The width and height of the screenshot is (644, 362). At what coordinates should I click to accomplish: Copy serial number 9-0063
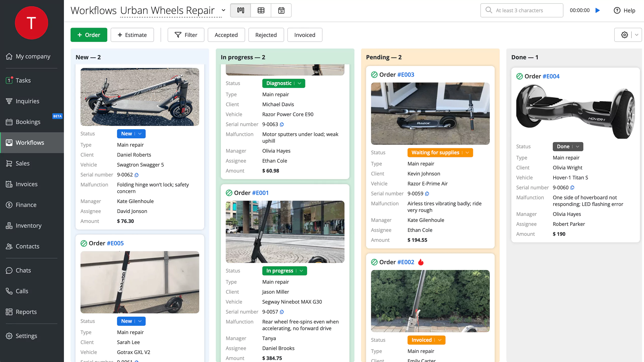tap(282, 124)
